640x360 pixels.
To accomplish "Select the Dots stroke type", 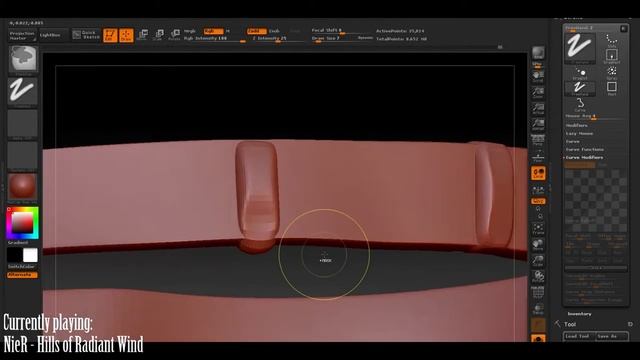I will click(x=611, y=41).
